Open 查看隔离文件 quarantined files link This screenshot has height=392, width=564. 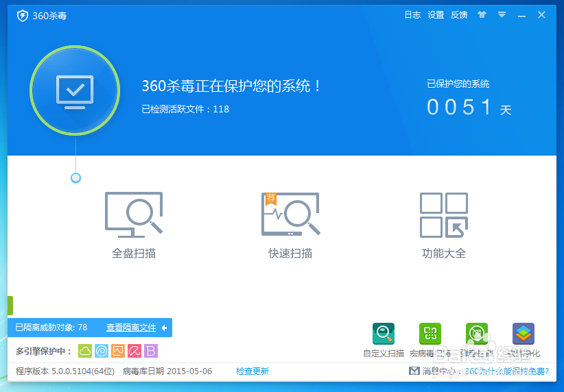(131, 328)
